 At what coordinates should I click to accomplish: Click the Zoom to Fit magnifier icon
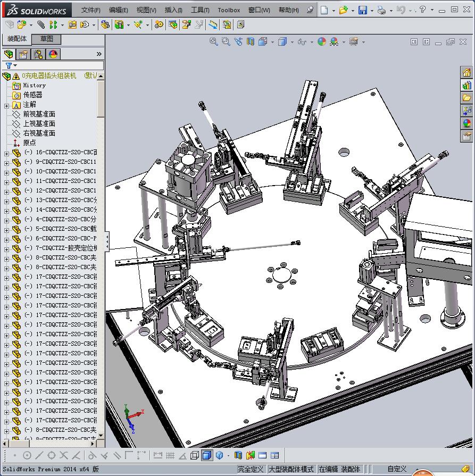click(214, 41)
